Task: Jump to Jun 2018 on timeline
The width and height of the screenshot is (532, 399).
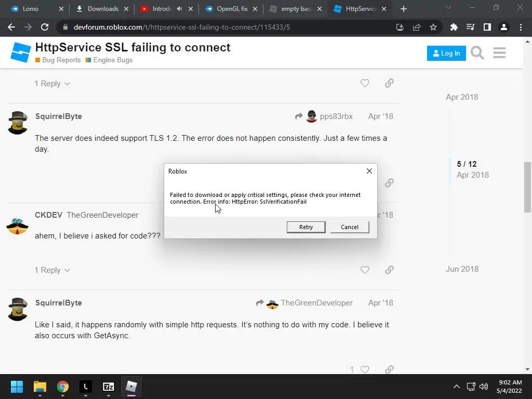Action: pyautogui.click(x=462, y=269)
